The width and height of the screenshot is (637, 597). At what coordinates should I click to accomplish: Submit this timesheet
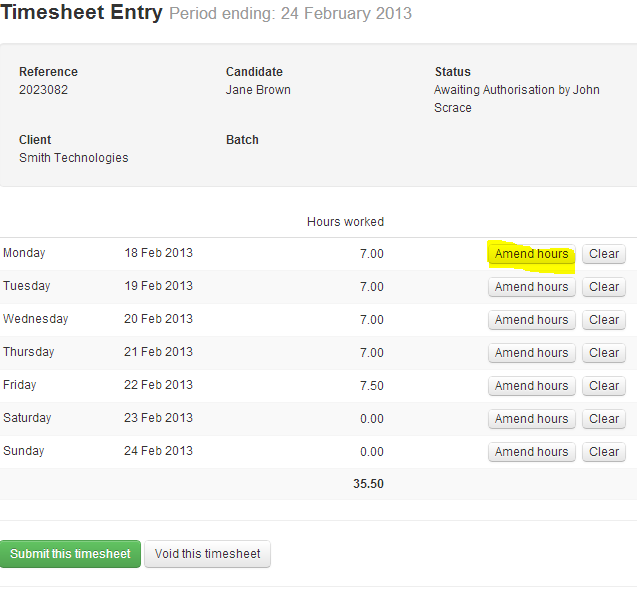pos(70,554)
